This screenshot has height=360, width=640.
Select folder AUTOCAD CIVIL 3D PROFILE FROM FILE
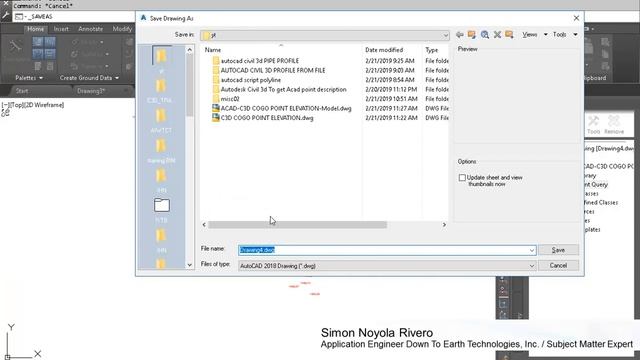coord(273,70)
